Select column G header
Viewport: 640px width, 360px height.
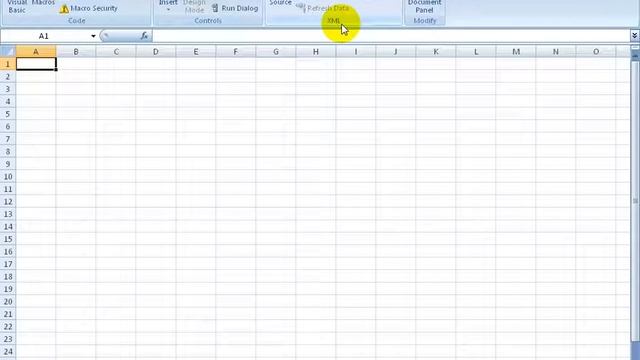pyautogui.click(x=276, y=51)
